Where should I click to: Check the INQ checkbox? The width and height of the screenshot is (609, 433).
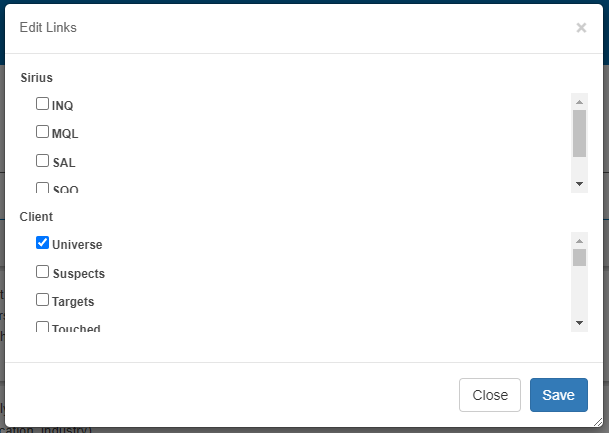point(42,104)
